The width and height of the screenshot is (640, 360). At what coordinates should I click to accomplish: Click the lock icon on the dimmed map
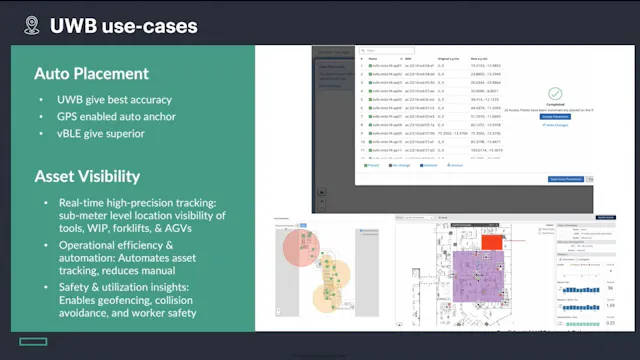click(322, 192)
